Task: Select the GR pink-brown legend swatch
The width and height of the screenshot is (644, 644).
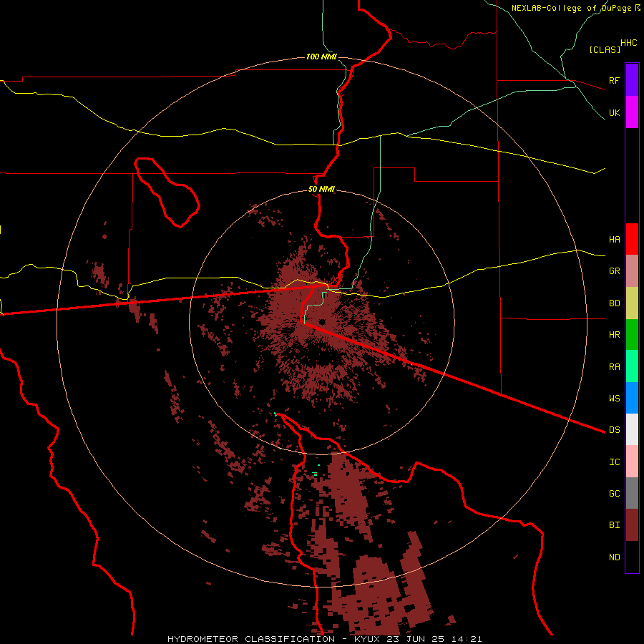Action: click(632, 271)
